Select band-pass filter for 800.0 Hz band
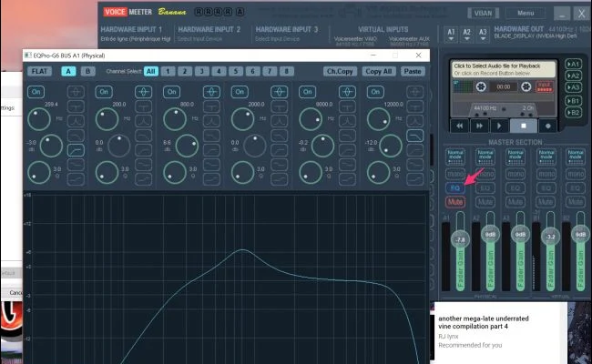Image resolution: width=592 pixels, height=364 pixels. pyautogui.click(x=211, y=121)
